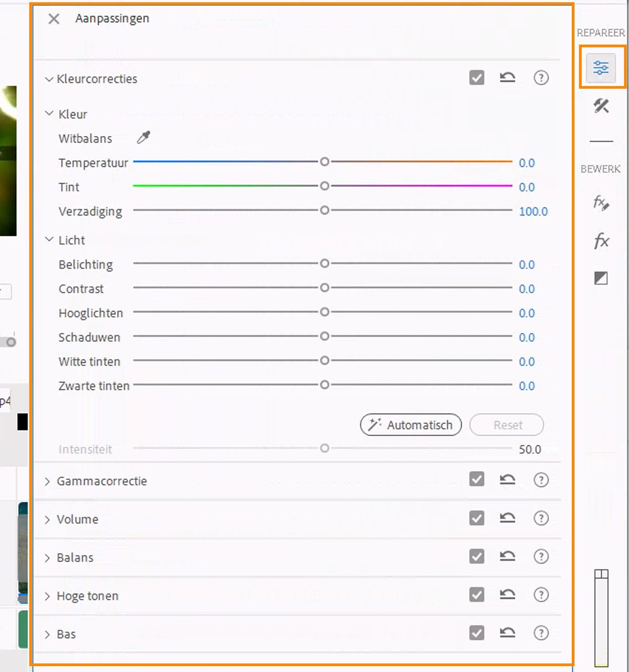The image size is (629, 672).
Task: Toggle the Hoge tonen checkbox
Action: point(477,594)
